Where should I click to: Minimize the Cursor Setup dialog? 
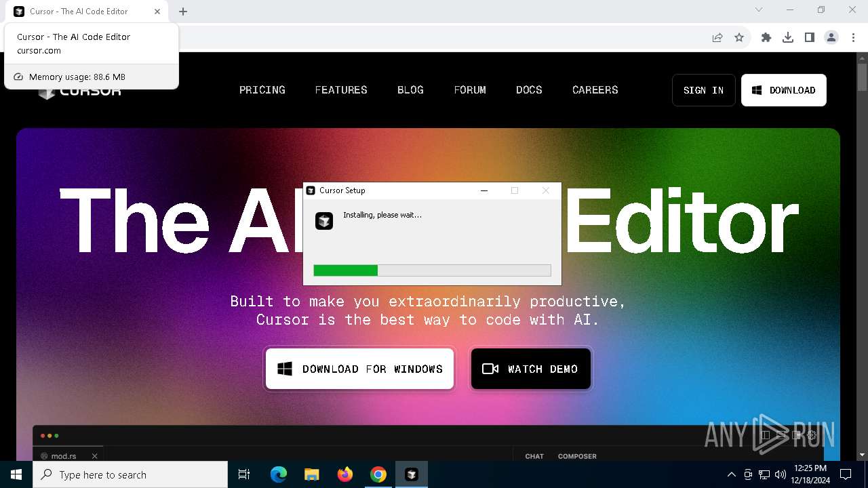[484, 190]
